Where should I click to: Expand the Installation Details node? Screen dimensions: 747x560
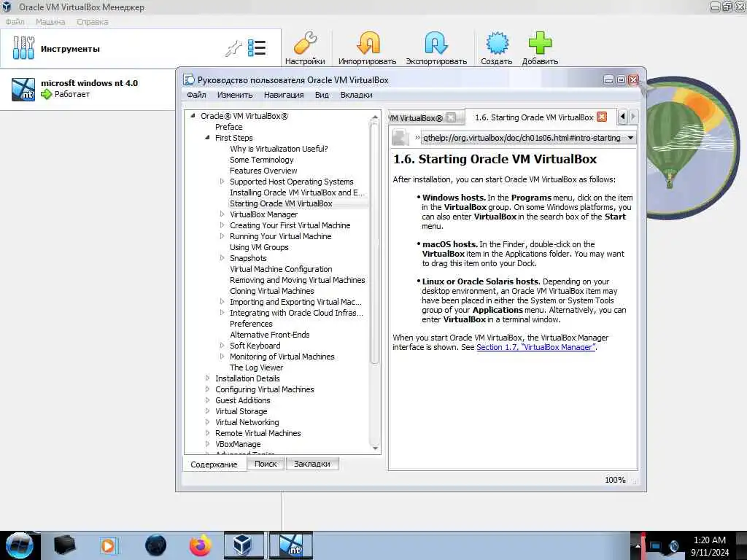tap(207, 378)
